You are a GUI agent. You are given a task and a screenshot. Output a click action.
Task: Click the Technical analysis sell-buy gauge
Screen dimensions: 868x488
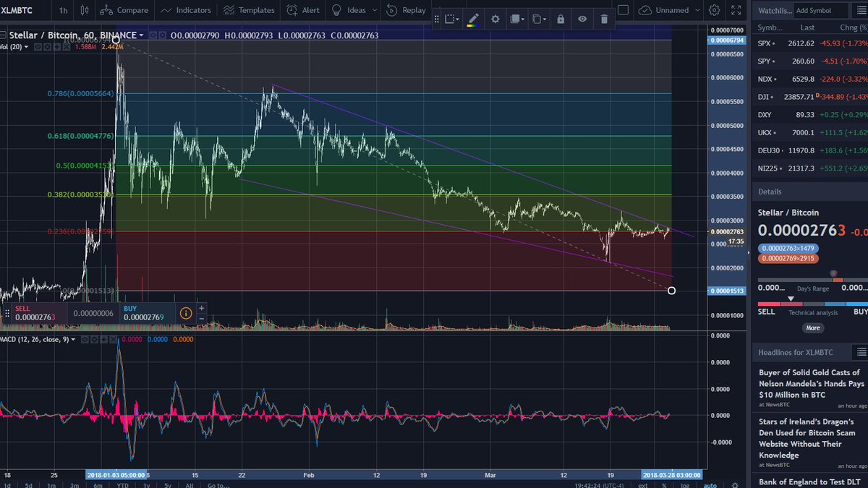click(812, 304)
